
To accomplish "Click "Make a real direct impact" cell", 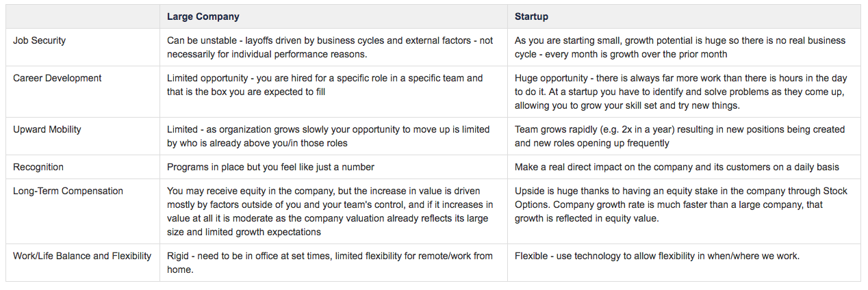I will tap(676, 167).
